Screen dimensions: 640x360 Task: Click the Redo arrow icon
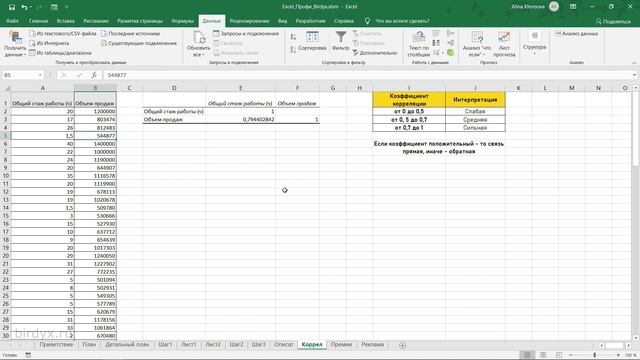39,7
